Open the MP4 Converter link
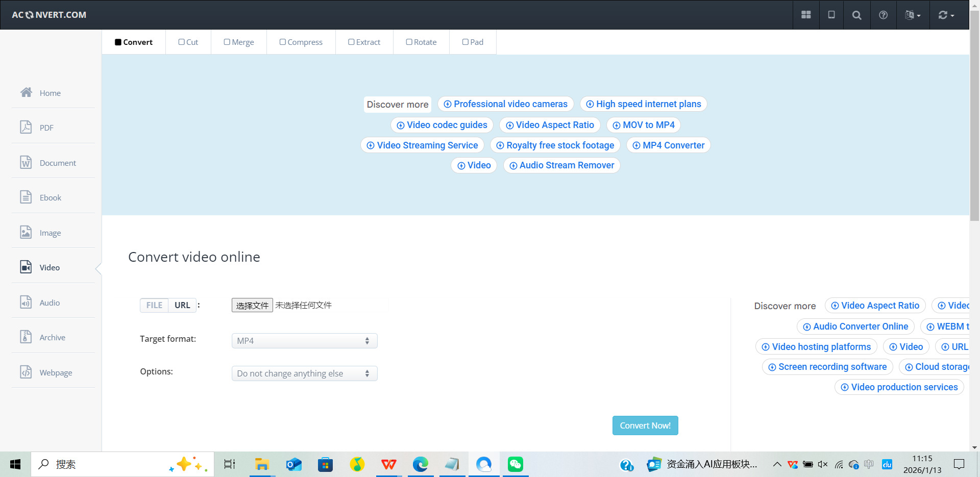 (x=669, y=145)
